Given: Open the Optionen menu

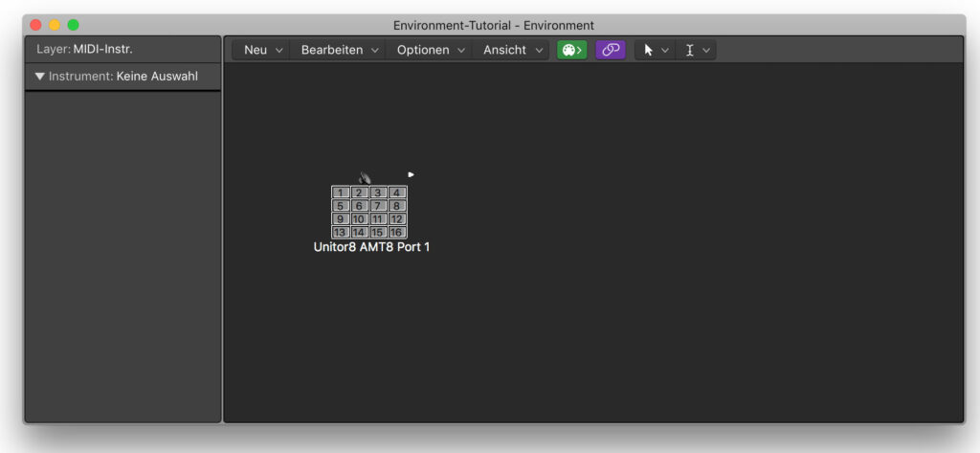Looking at the screenshot, I should coord(431,50).
